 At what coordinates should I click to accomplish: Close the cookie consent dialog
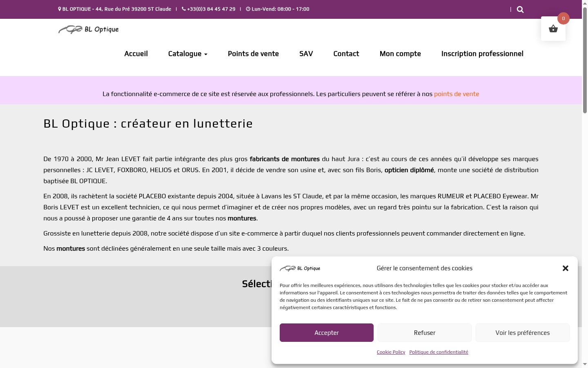coord(566,268)
